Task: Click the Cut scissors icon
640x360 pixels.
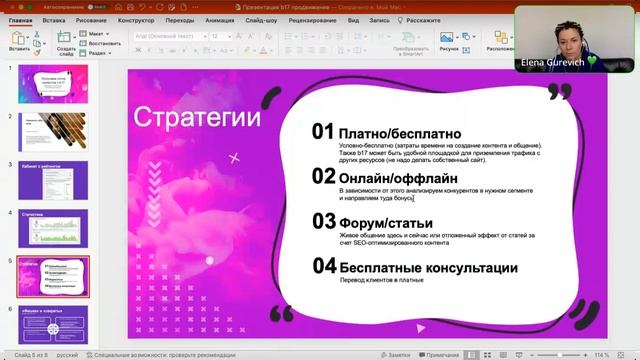Action: [x=37, y=34]
